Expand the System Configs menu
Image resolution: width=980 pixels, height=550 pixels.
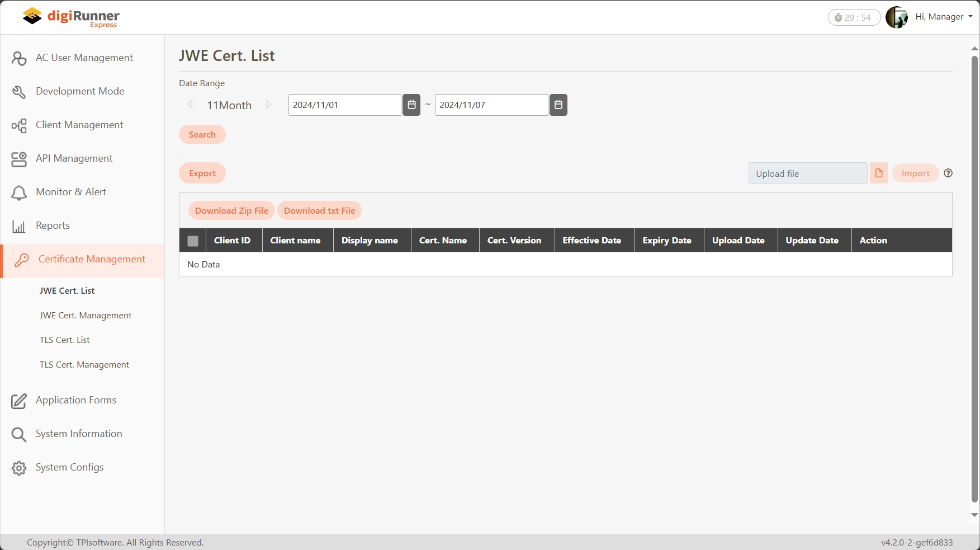click(x=69, y=467)
